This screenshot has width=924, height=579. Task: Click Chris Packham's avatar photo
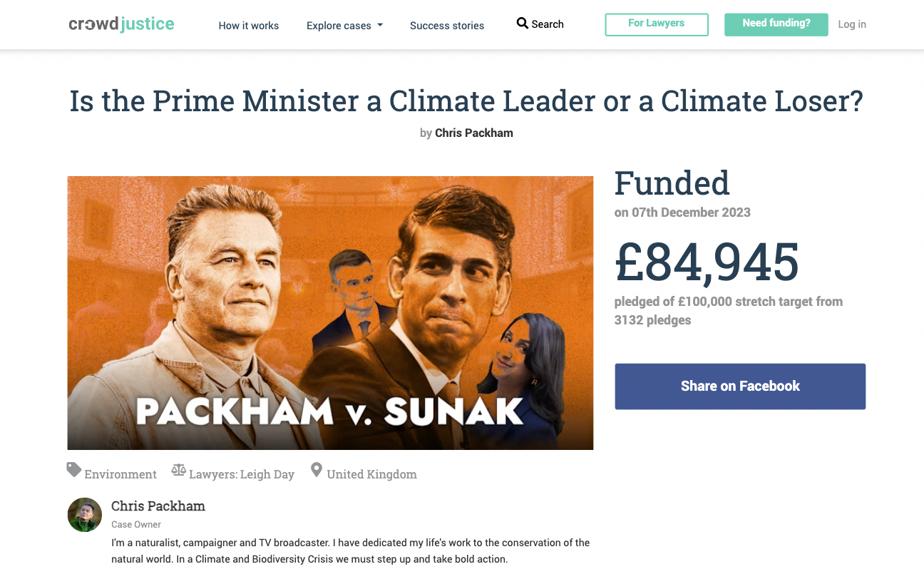[x=85, y=515]
